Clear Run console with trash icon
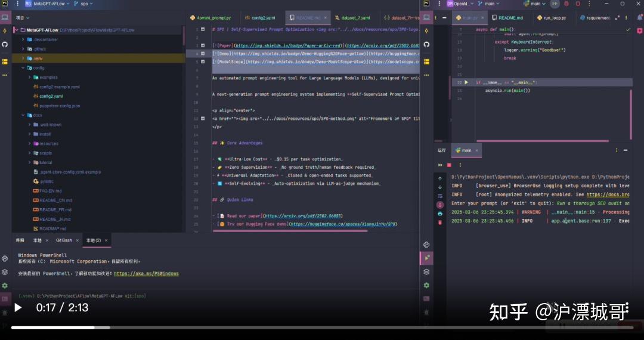The image size is (644, 340). tap(440, 222)
